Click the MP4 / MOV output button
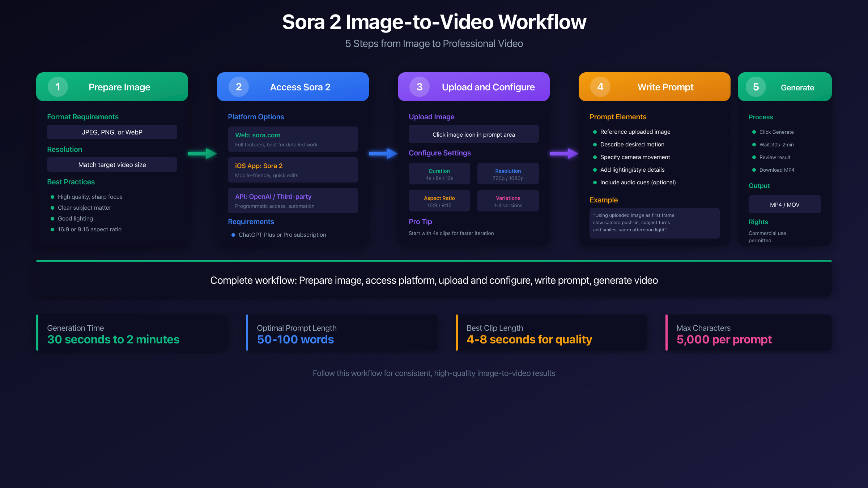The width and height of the screenshot is (868, 488). point(784,204)
